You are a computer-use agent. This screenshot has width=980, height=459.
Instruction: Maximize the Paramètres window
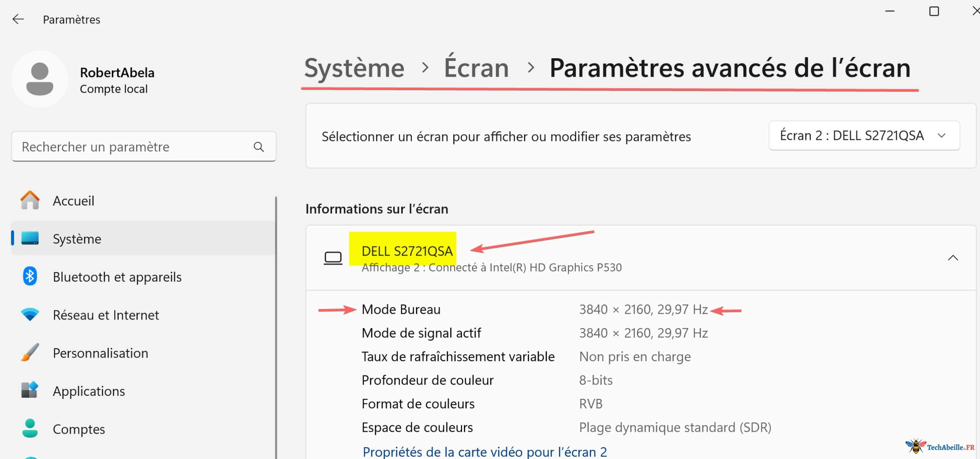(934, 11)
